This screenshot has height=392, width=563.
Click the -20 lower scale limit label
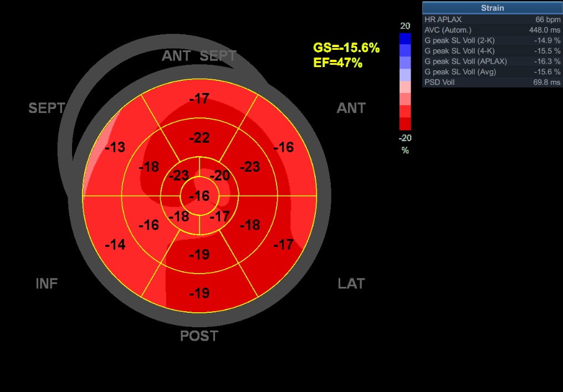405,138
